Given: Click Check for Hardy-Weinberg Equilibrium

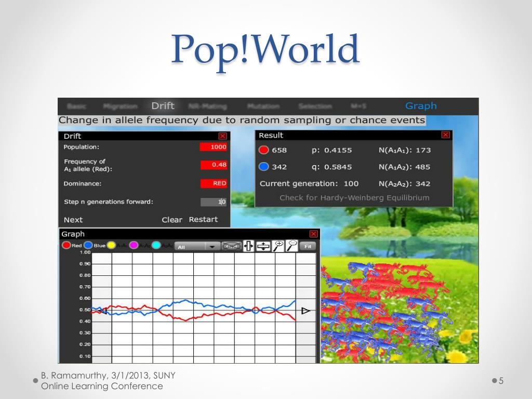Looking at the screenshot, I should tap(354, 198).
